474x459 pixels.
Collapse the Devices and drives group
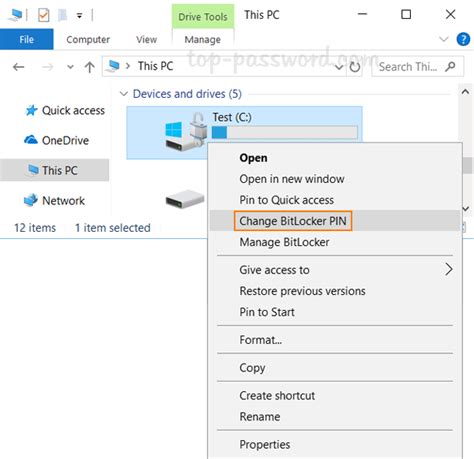pyautogui.click(x=124, y=94)
